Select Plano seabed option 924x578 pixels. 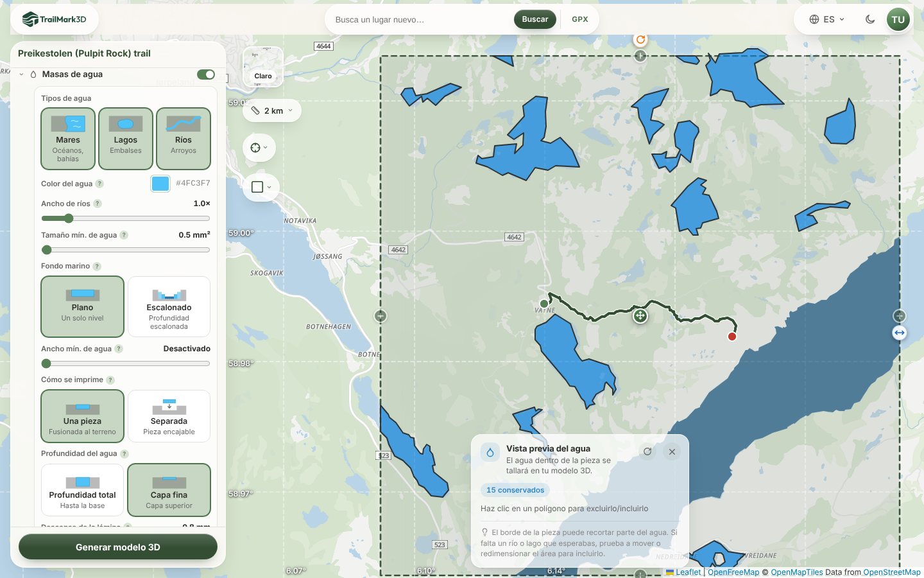coord(83,307)
